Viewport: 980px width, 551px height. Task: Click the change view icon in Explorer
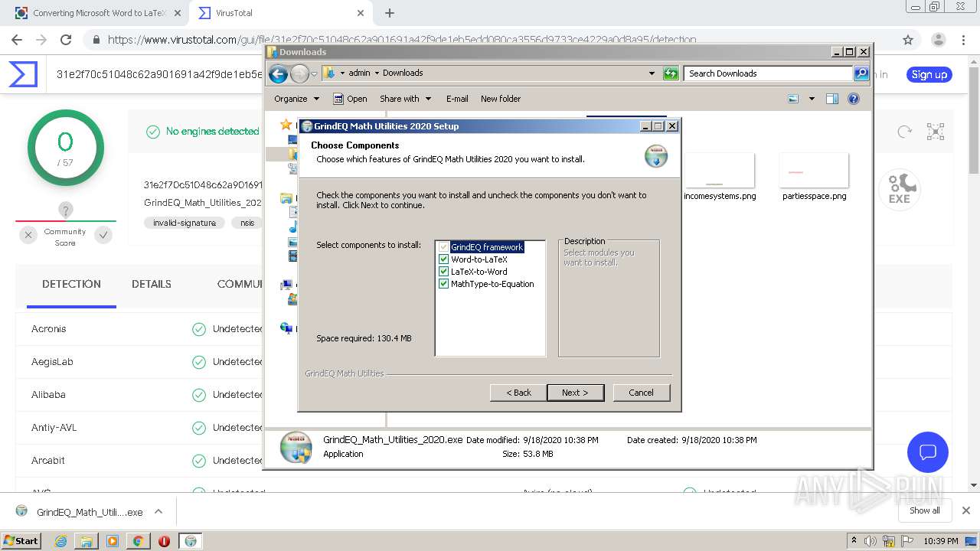tap(793, 99)
